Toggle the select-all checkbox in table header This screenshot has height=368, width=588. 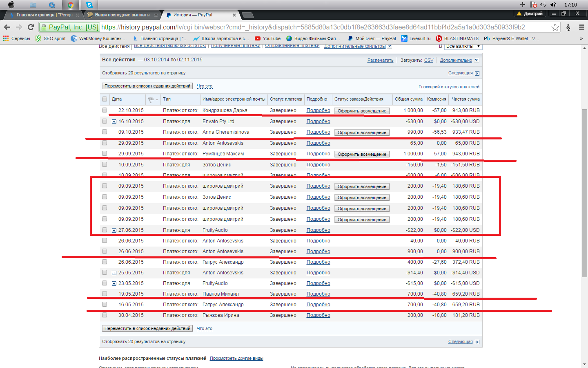pyautogui.click(x=105, y=99)
